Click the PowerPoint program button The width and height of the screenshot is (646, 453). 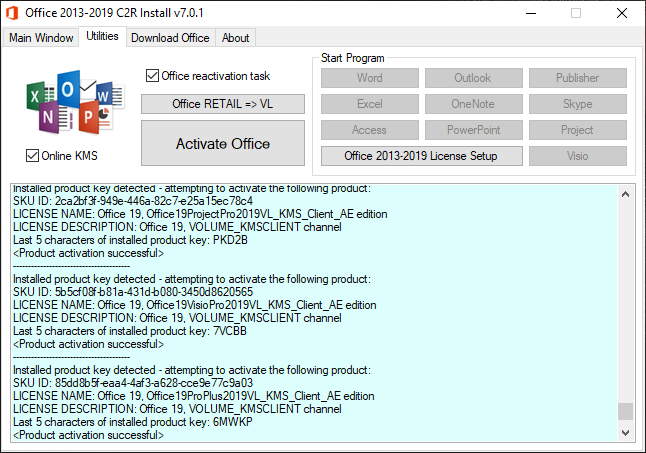(473, 130)
